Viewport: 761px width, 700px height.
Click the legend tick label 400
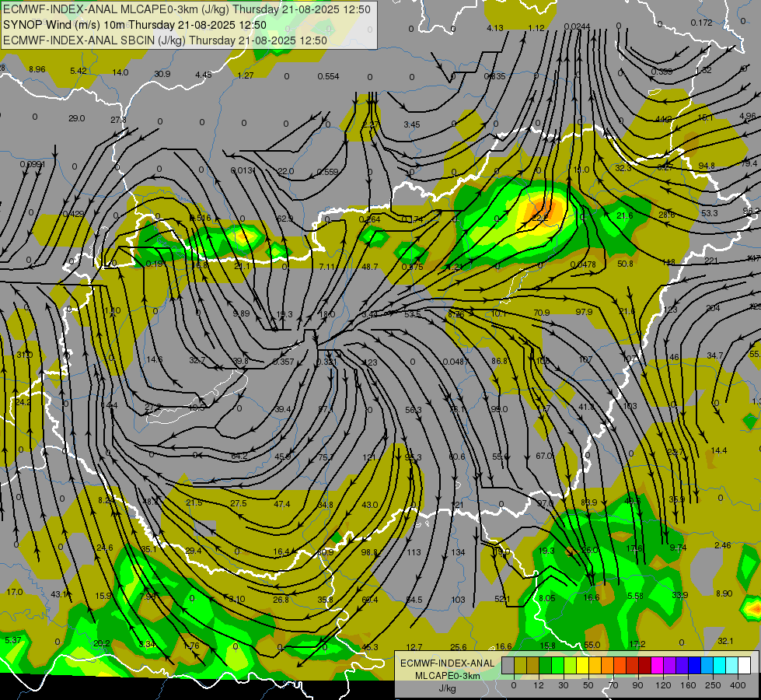(738, 685)
